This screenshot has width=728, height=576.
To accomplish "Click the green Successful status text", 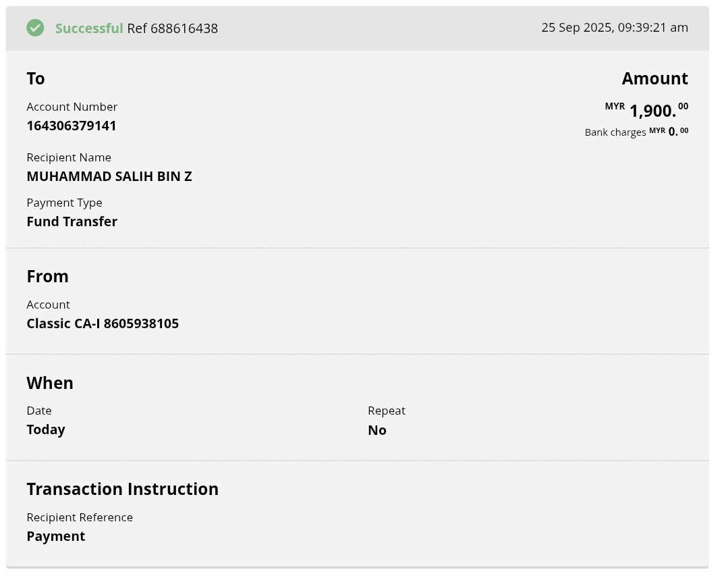I will 88,28.
